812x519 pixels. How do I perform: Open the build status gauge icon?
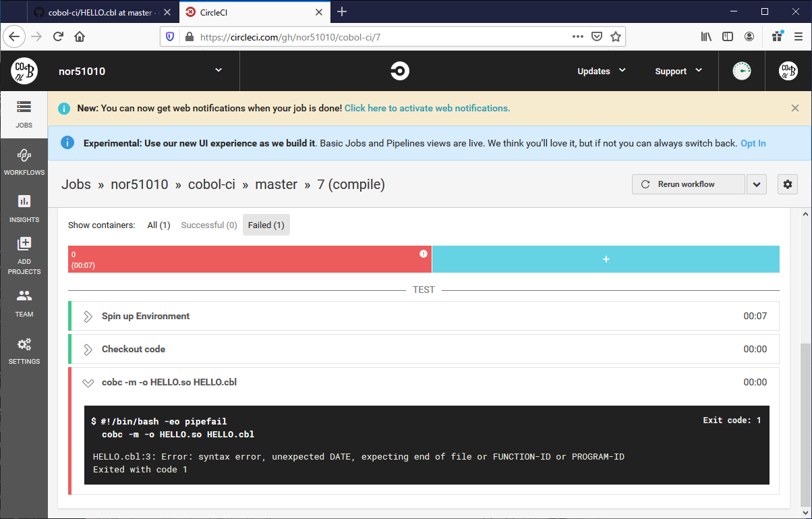pos(742,71)
